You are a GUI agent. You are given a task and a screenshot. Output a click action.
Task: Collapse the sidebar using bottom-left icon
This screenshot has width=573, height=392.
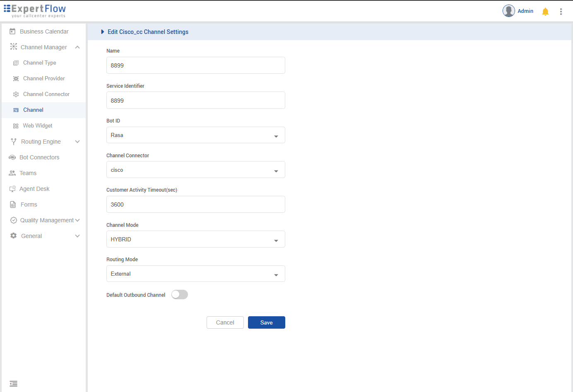pyautogui.click(x=13, y=384)
